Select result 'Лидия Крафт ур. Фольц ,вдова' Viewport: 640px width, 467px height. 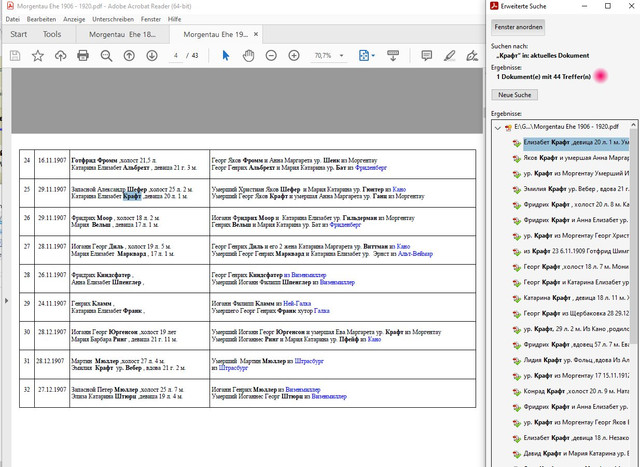(576, 360)
